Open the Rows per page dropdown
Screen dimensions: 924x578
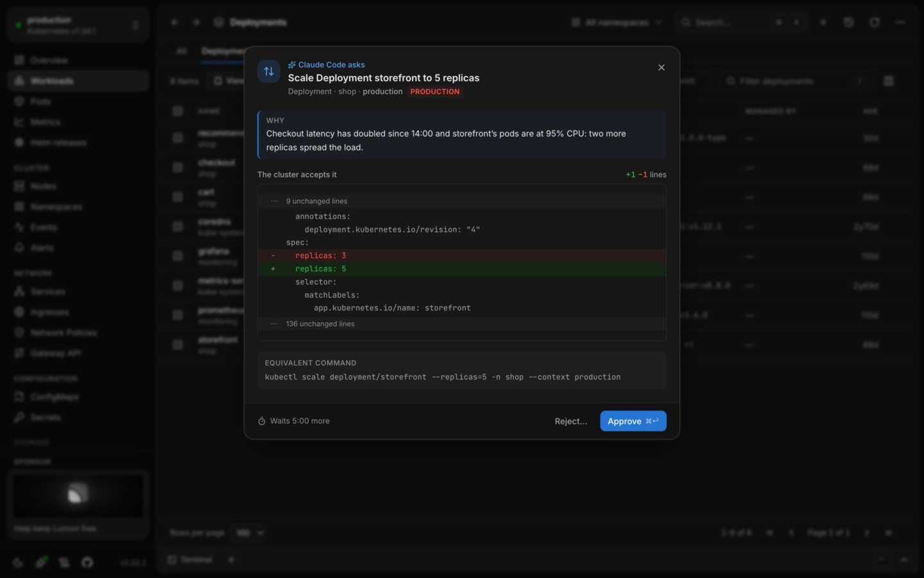coord(250,533)
